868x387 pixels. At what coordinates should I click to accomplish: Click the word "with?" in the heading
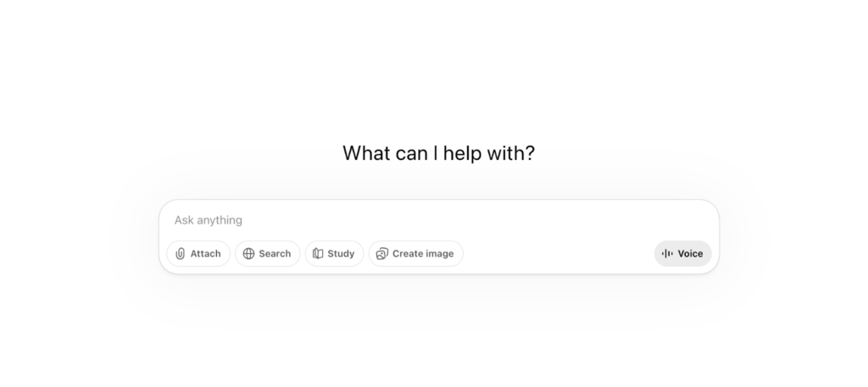pyautogui.click(x=511, y=153)
